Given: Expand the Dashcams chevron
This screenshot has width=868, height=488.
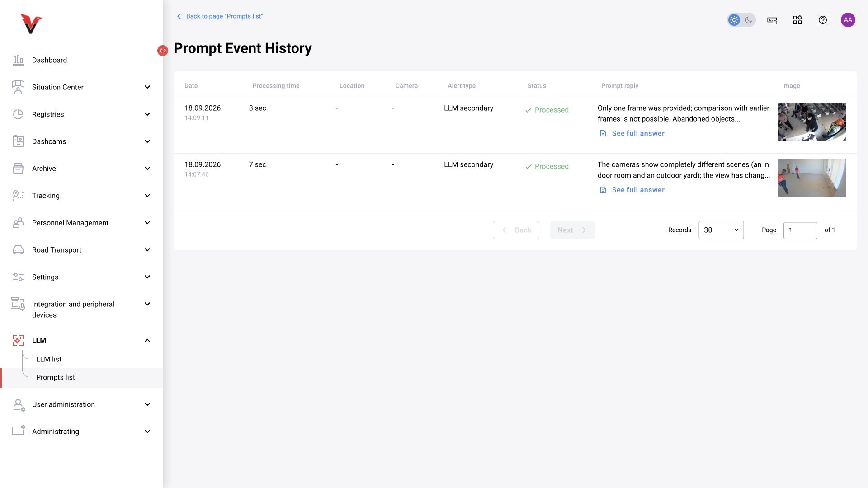Looking at the screenshot, I should click(147, 141).
